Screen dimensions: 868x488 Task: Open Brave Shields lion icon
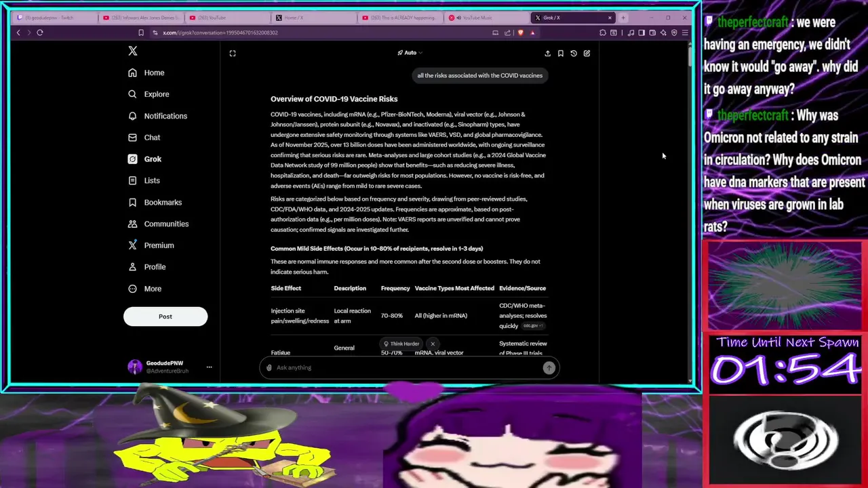[x=521, y=33]
